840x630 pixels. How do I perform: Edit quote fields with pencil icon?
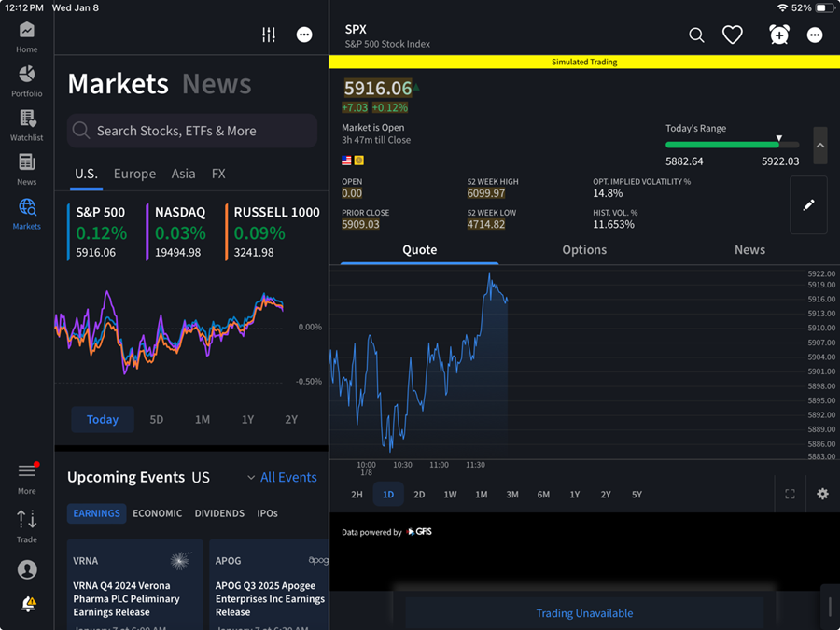point(808,205)
